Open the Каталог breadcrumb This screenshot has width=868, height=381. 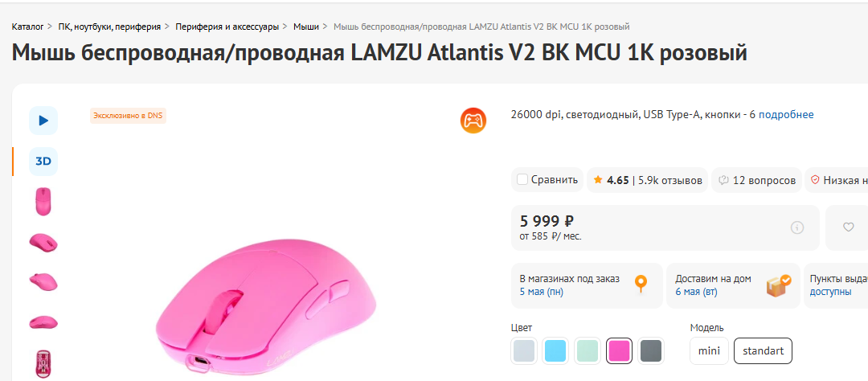27,27
